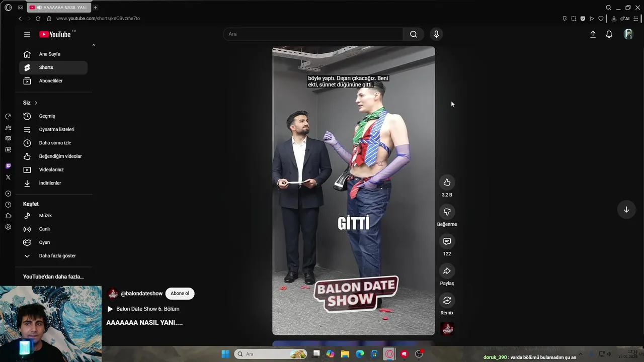Take a snapshot with the capture icon

coord(574,19)
